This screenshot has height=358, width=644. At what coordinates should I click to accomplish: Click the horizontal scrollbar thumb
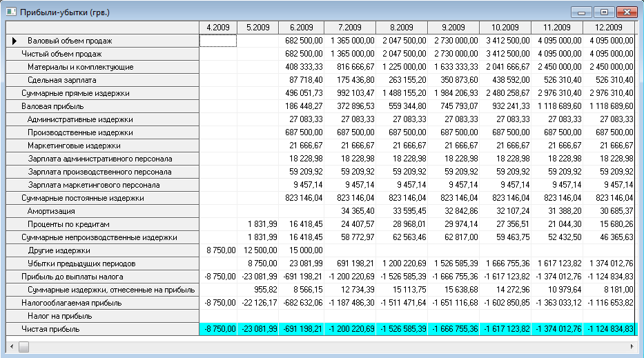point(24,346)
